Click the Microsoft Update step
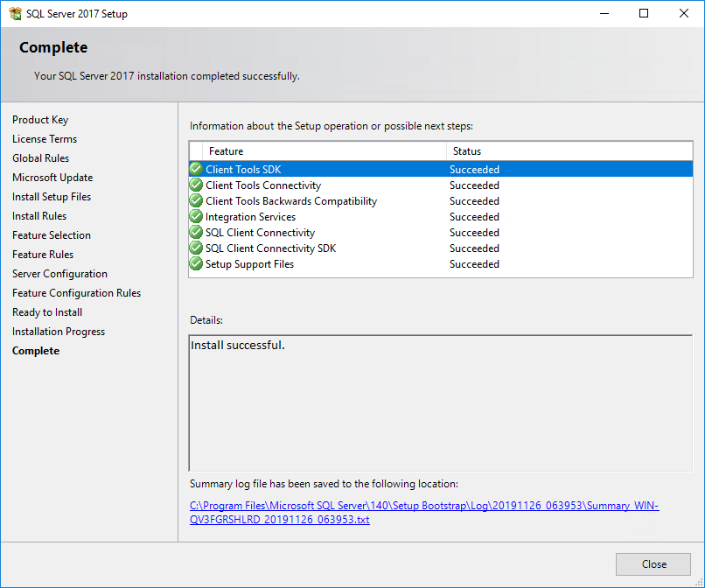Image resolution: width=705 pixels, height=588 pixels. [52, 178]
